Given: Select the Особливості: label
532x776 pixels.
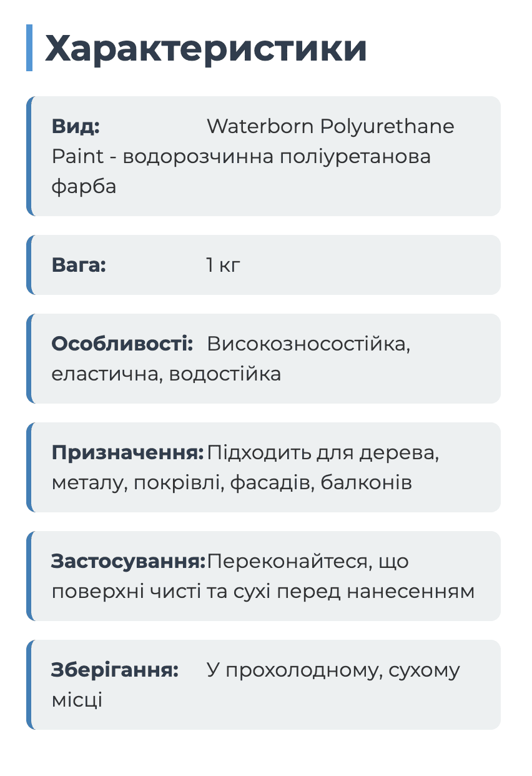Looking at the screenshot, I should pyautogui.click(x=122, y=344).
